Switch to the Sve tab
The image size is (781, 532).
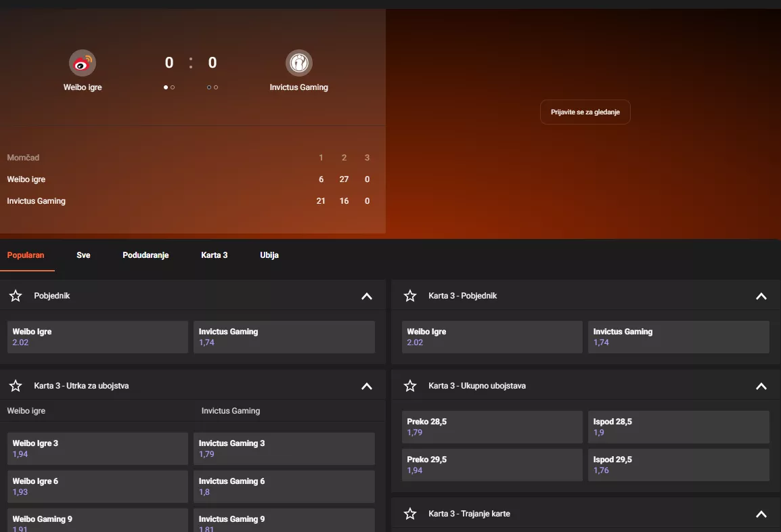tap(83, 255)
